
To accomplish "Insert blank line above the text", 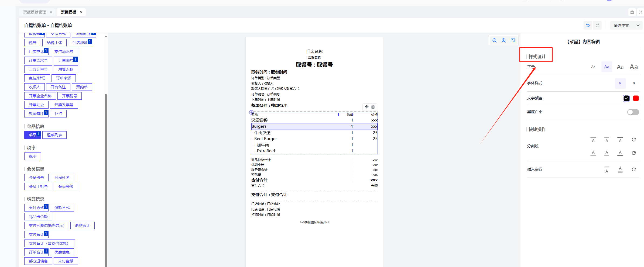I will click(x=607, y=169).
